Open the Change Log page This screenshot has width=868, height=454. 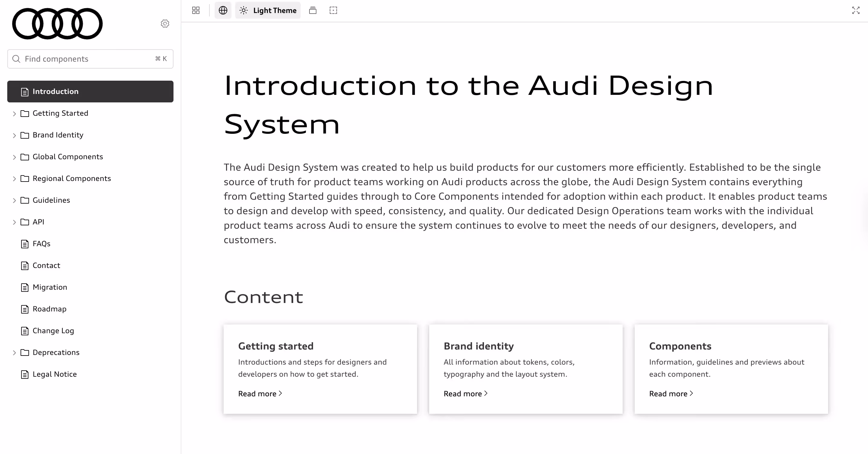point(53,330)
